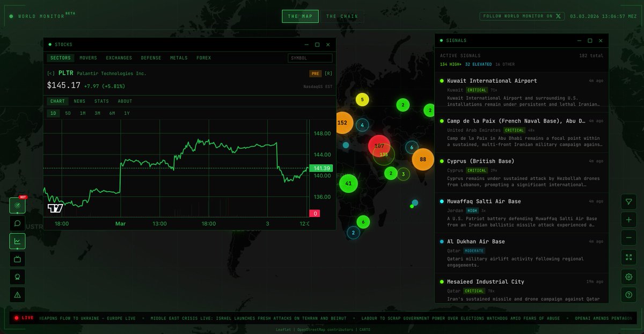
Task: Open the map filter funnel icon
Action: click(x=628, y=202)
